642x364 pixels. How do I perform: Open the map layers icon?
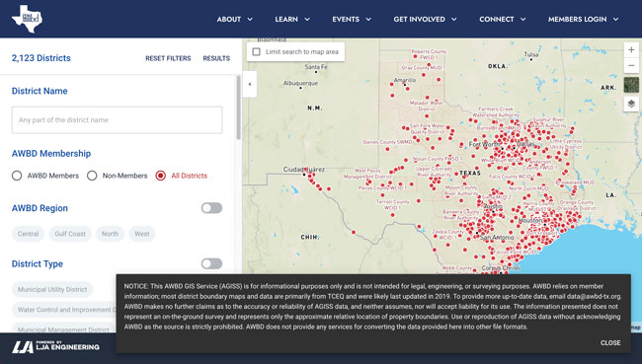(631, 104)
